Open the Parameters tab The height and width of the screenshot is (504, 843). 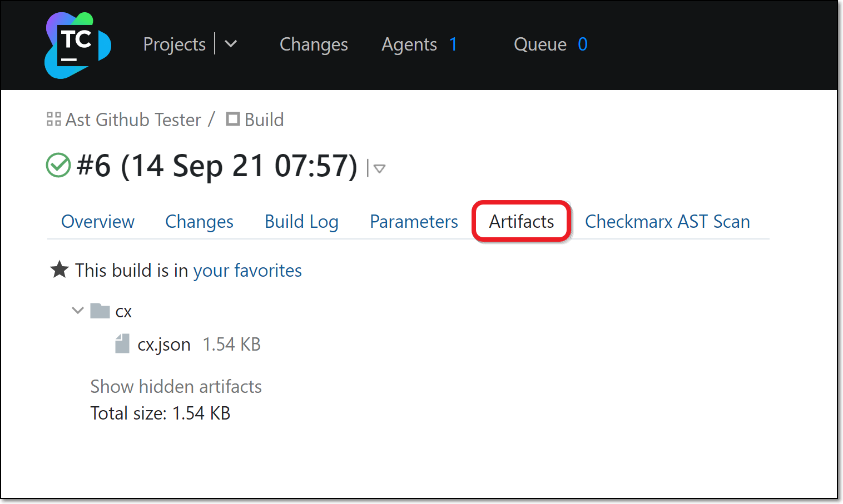pos(414,221)
